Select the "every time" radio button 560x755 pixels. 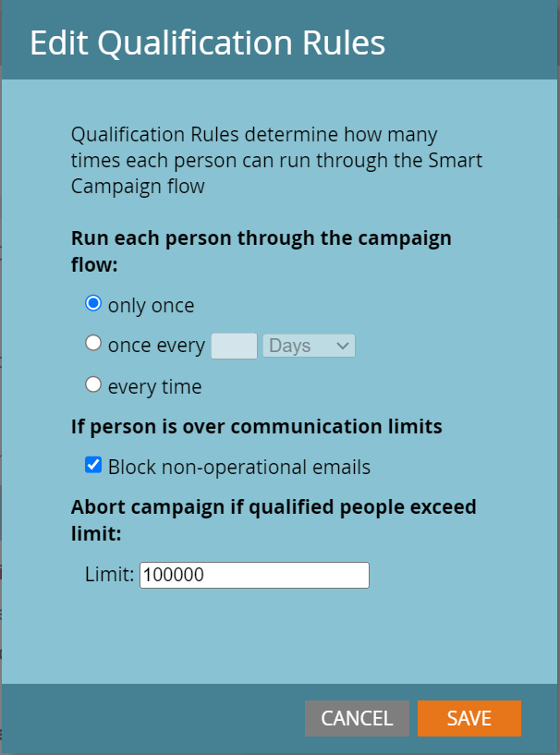[x=92, y=384]
